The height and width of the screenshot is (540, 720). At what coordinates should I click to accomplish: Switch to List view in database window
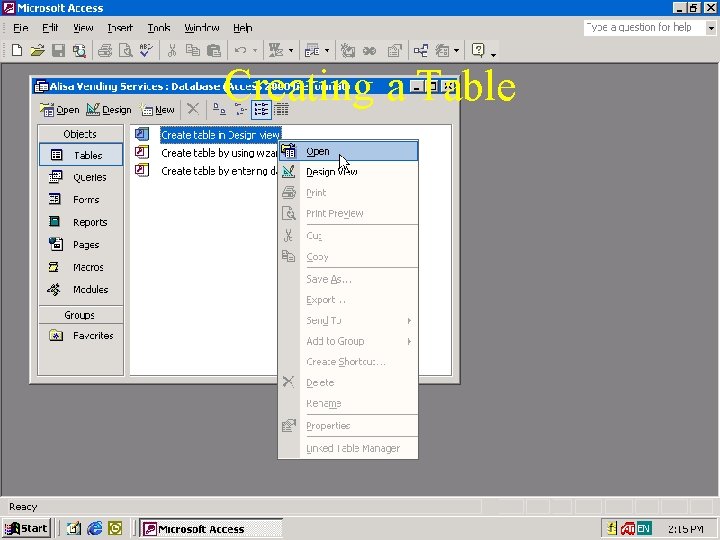(x=261, y=109)
